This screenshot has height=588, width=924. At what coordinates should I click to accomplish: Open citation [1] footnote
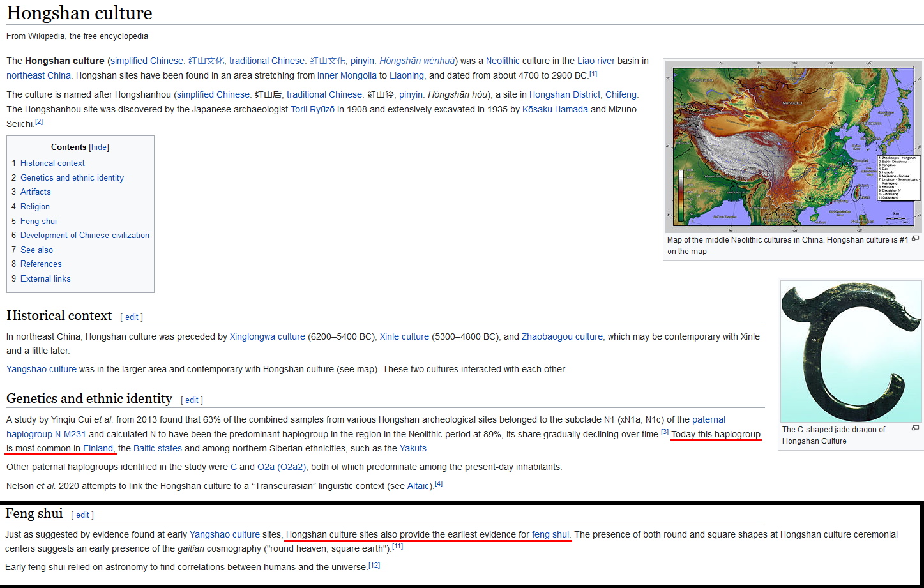(x=593, y=74)
